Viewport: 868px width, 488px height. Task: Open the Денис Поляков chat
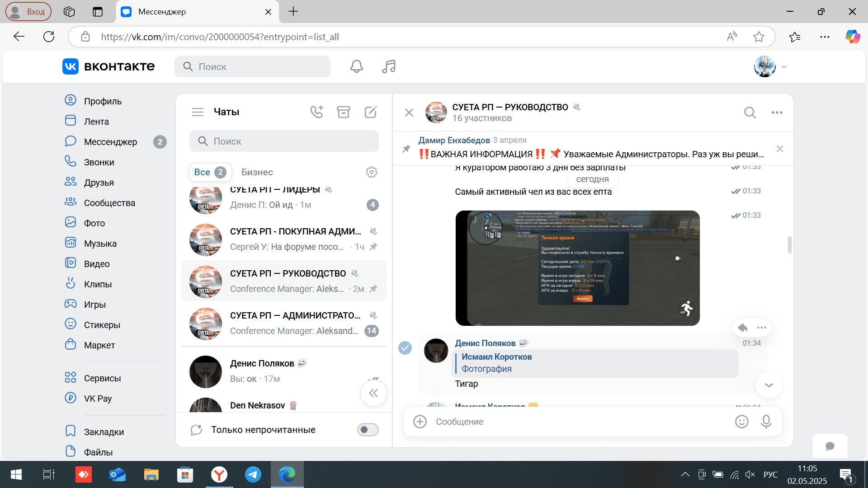[284, 371]
